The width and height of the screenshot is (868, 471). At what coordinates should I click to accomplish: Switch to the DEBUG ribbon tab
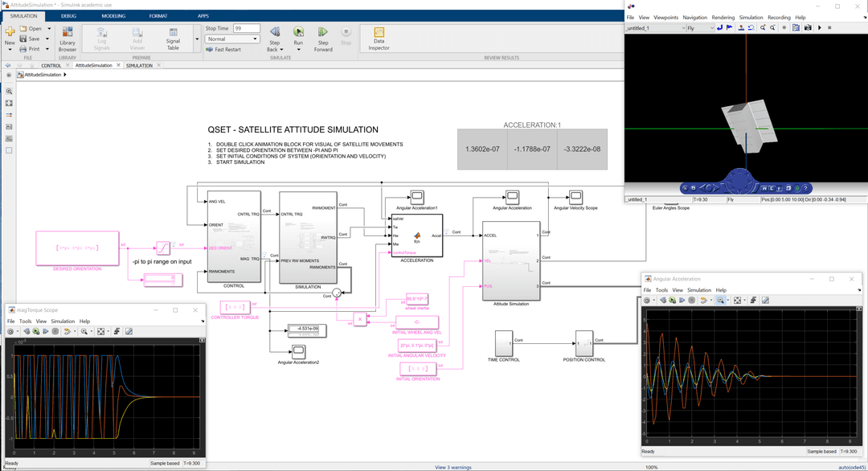click(x=71, y=15)
